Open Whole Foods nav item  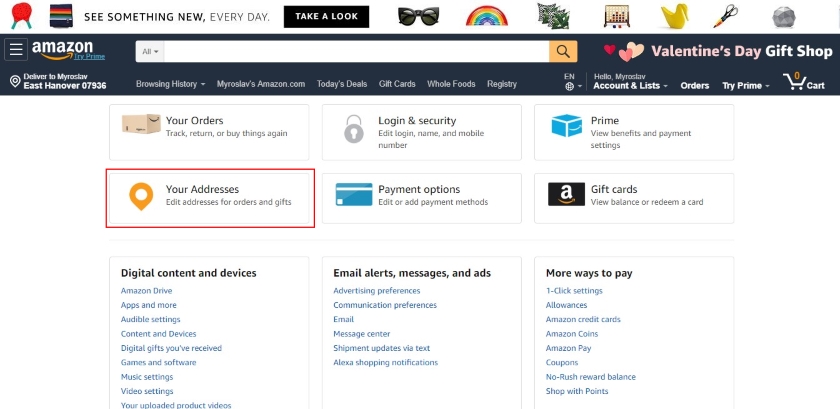point(451,84)
